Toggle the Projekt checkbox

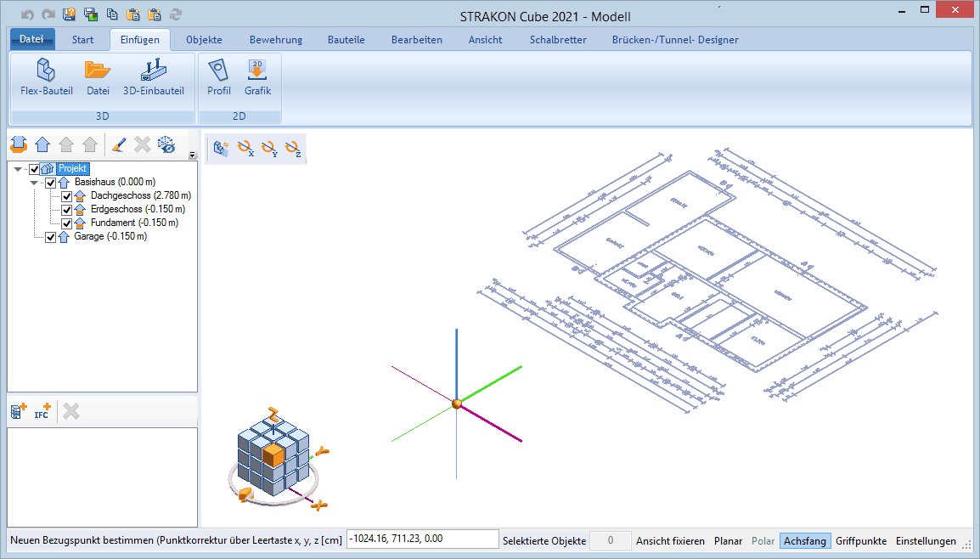(34, 169)
